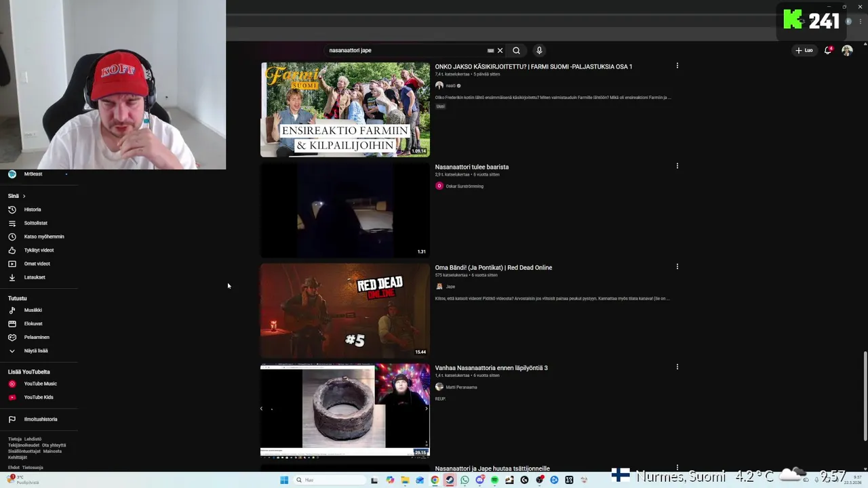Open the weather widget on the taskbar
The width and height of the screenshot is (868, 488).
(x=24, y=480)
